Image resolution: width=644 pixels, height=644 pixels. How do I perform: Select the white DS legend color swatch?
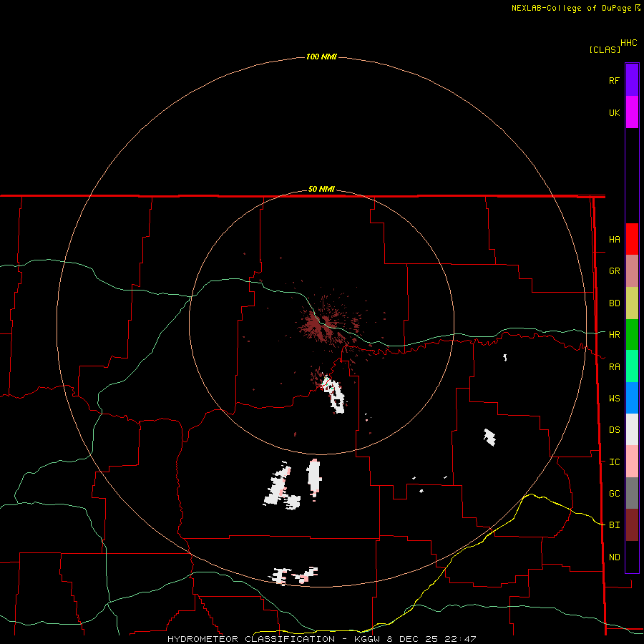tap(632, 429)
